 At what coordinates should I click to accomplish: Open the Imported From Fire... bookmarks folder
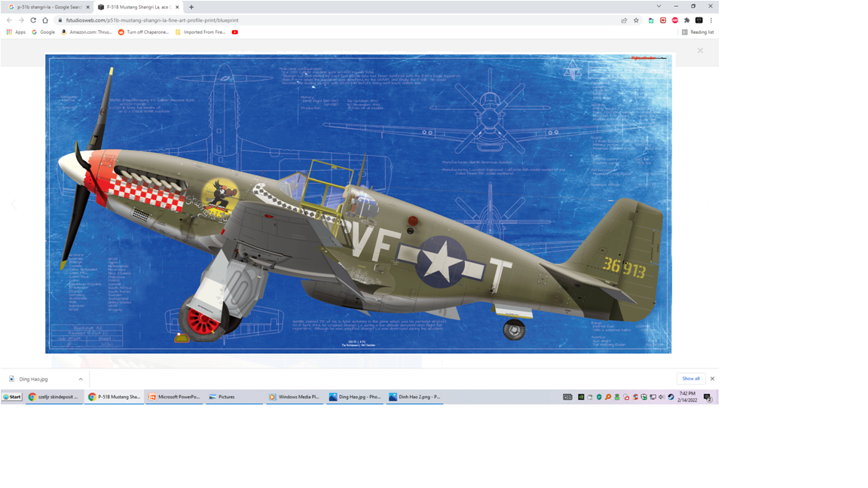click(200, 32)
